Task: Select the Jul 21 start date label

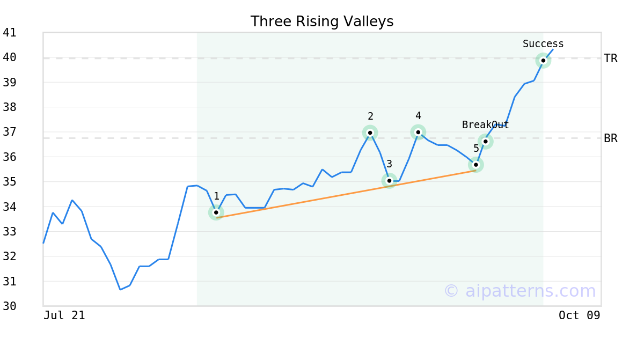Action: point(64,315)
